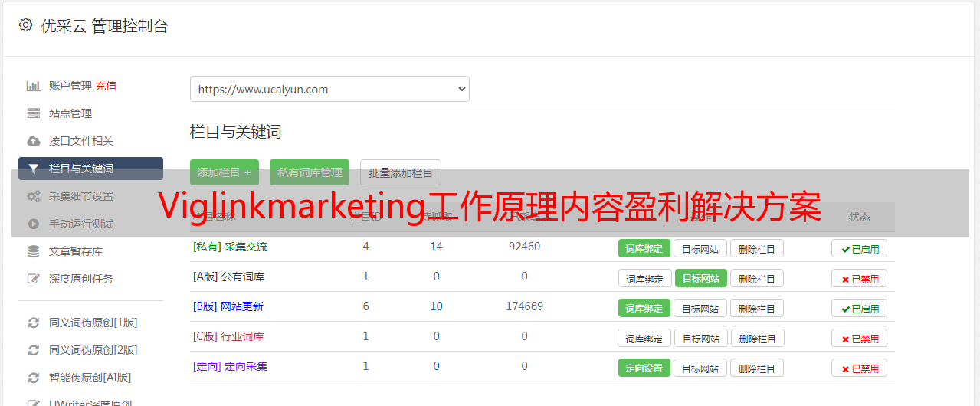This screenshot has width=980, height=406.
Task: Click 词库绑定 for the 行业词库 row
Action: (645, 338)
